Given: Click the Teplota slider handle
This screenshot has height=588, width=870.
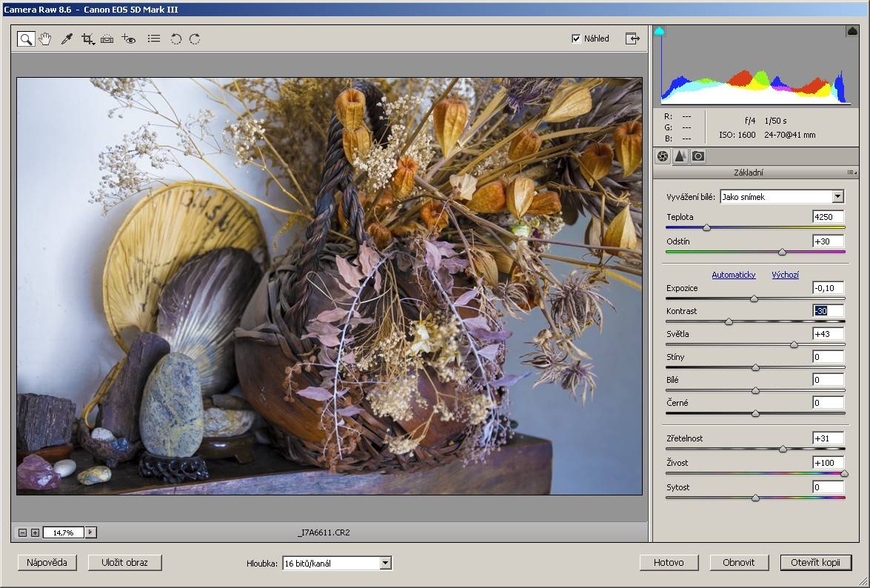Looking at the screenshot, I should (x=706, y=228).
